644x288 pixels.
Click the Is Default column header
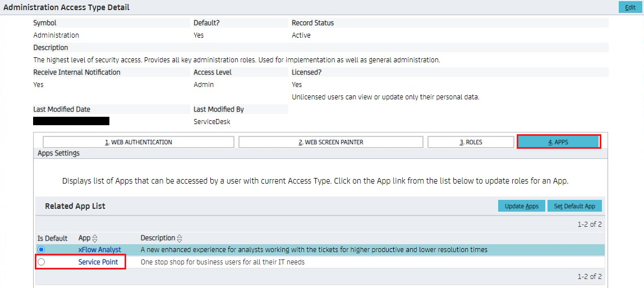[x=52, y=238]
